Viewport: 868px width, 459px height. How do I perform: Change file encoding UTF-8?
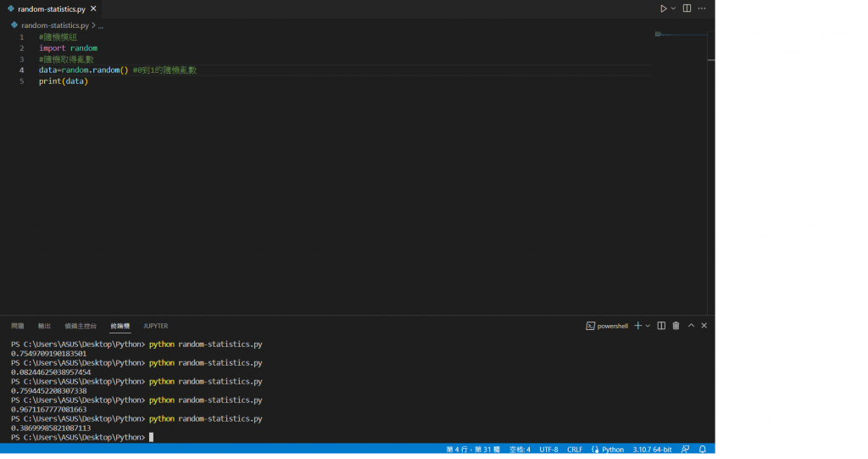(x=548, y=450)
